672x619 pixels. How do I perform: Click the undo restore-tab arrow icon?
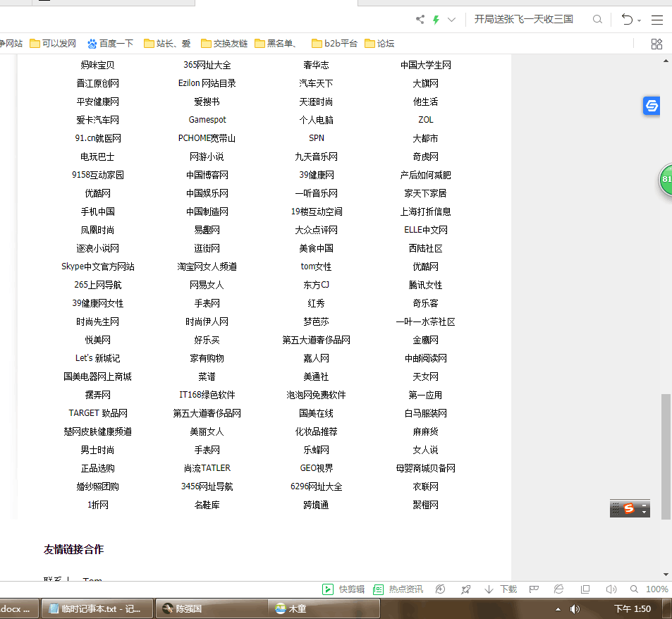tap(627, 19)
